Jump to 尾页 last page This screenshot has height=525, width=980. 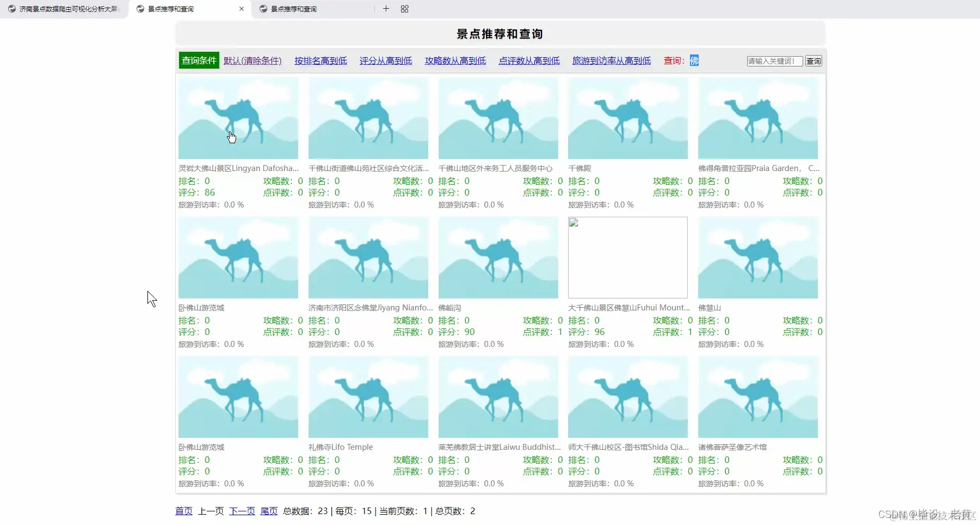tap(268, 511)
